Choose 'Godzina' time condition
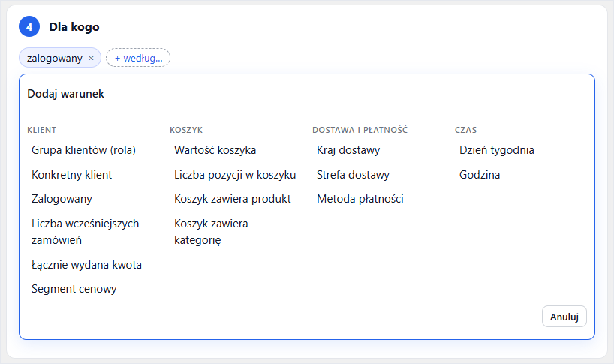 coord(480,175)
